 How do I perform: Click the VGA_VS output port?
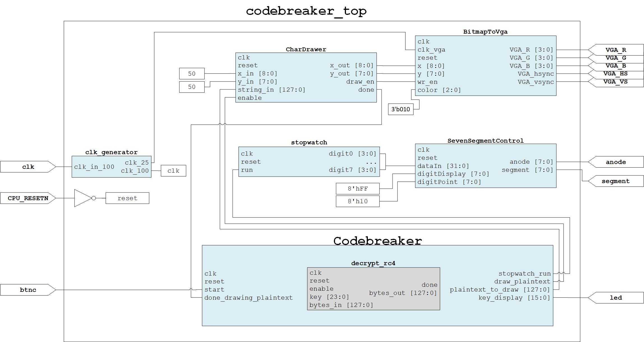point(616,82)
